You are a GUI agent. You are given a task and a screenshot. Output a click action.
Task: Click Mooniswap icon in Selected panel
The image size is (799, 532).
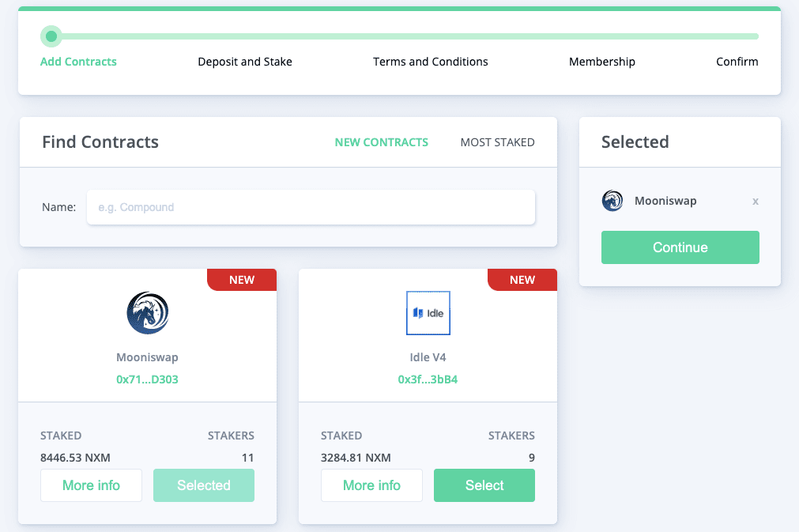(x=612, y=201)
